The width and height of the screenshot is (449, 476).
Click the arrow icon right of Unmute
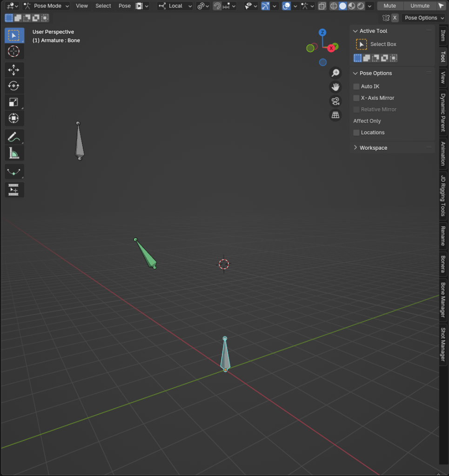point(442,6)
